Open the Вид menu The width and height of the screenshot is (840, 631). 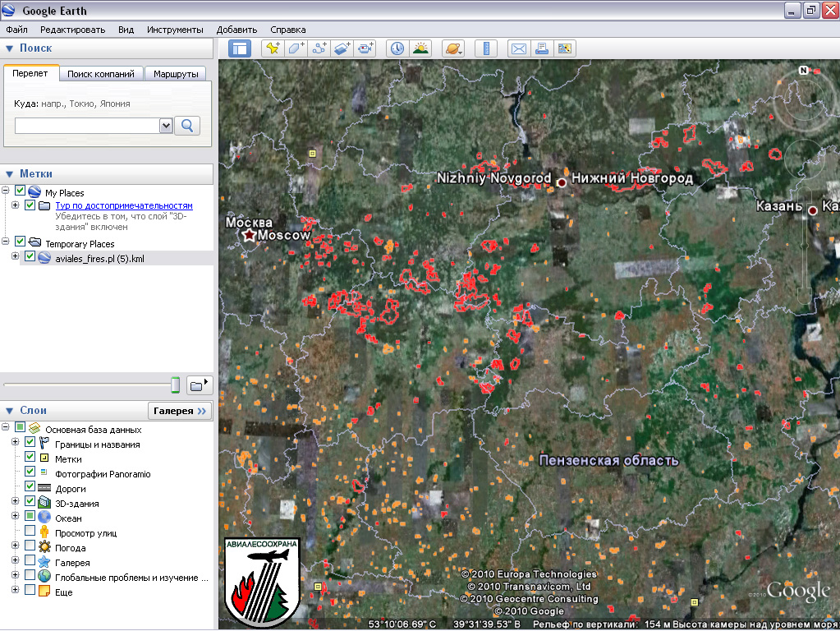click(x=126, y=30)
